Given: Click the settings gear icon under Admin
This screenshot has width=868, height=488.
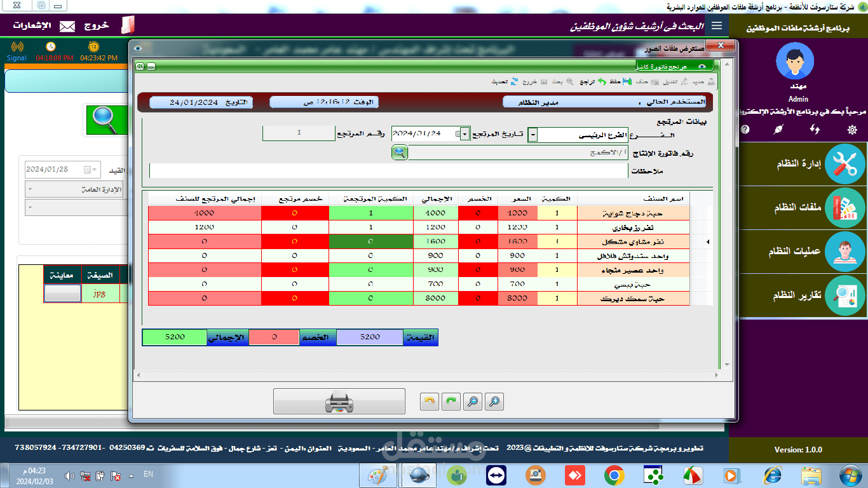Looking at the screenshot, I should click(852, 129).
